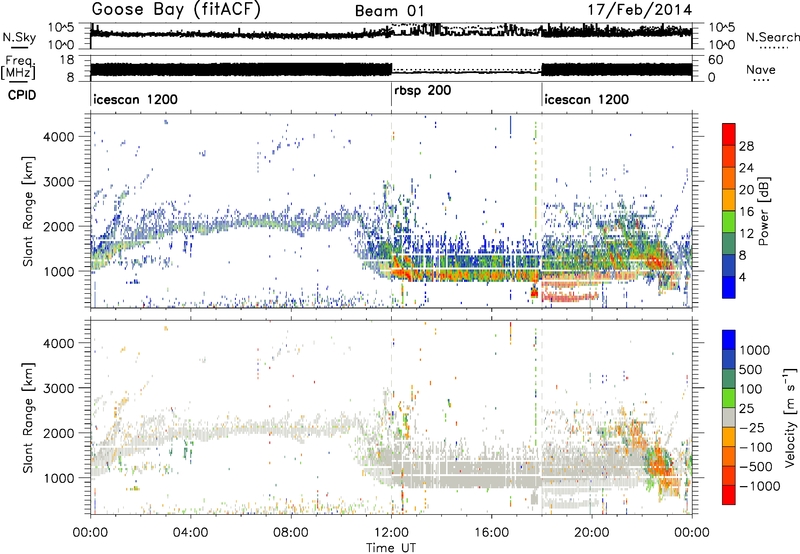This screenshot has height=554, width=800.
Task: Click the '18' frequency axis tick
Action: point(67,59)
